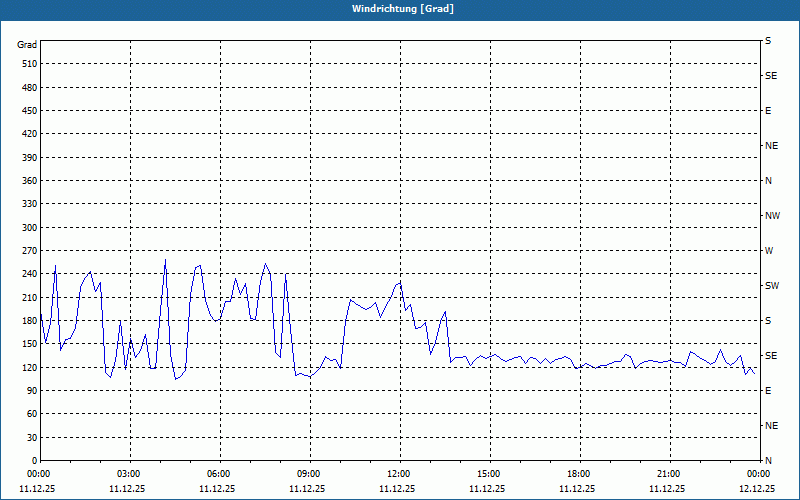Select the 510 y-axis value
Viewport: 800px width, 500px height.
[30, 64]
